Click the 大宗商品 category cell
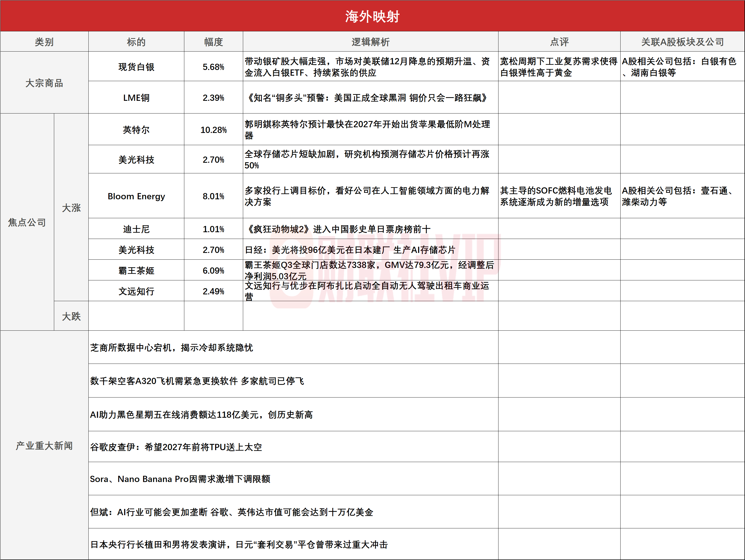Screen dimensions: 745x560 (x=44, y=83)
